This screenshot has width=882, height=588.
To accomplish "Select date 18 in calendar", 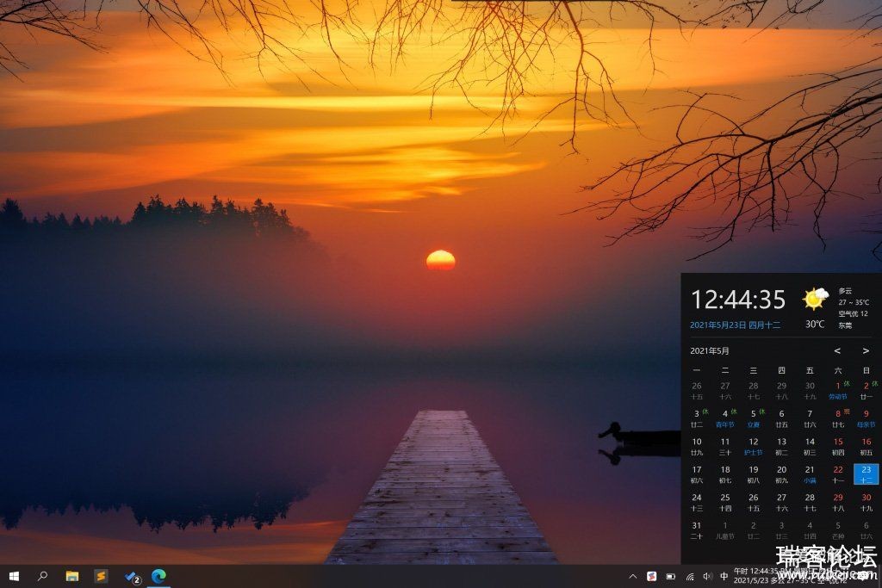I will pyautogui.click(x=725, y=473).
